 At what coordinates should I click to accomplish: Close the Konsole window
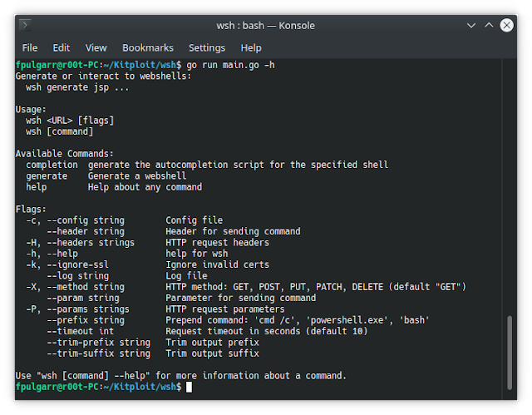(x=508, y=26)
